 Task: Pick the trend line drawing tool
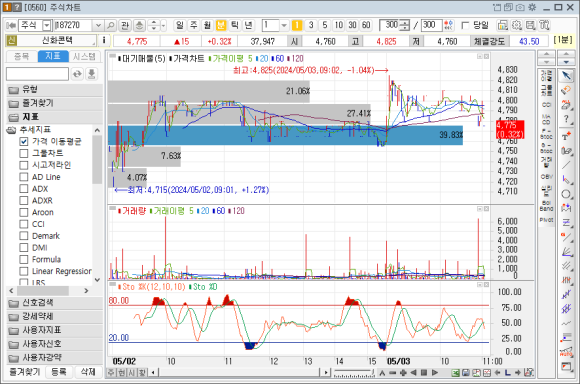[566, 165]
